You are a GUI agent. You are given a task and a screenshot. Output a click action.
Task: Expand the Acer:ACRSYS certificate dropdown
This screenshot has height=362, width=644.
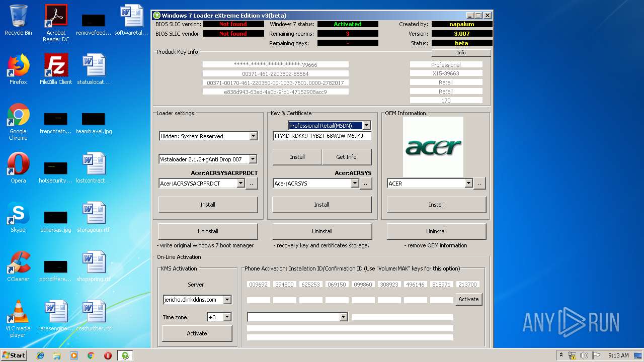pos(355,184)
